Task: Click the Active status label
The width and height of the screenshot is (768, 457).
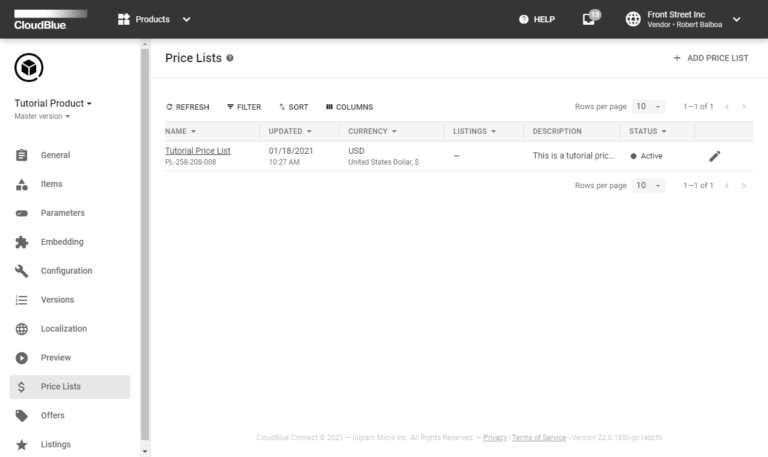Action: [x=651, y=156]
